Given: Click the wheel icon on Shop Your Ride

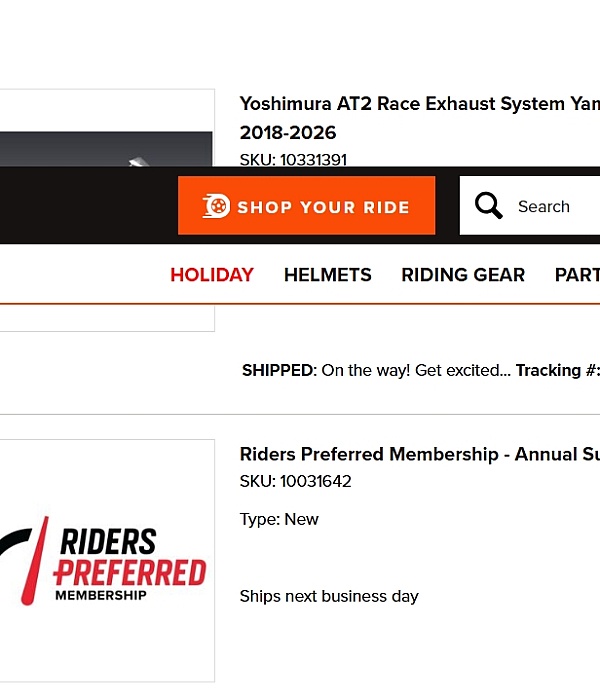Looking at the screenshot, I should pyautogui.click(x=216, y=206).
